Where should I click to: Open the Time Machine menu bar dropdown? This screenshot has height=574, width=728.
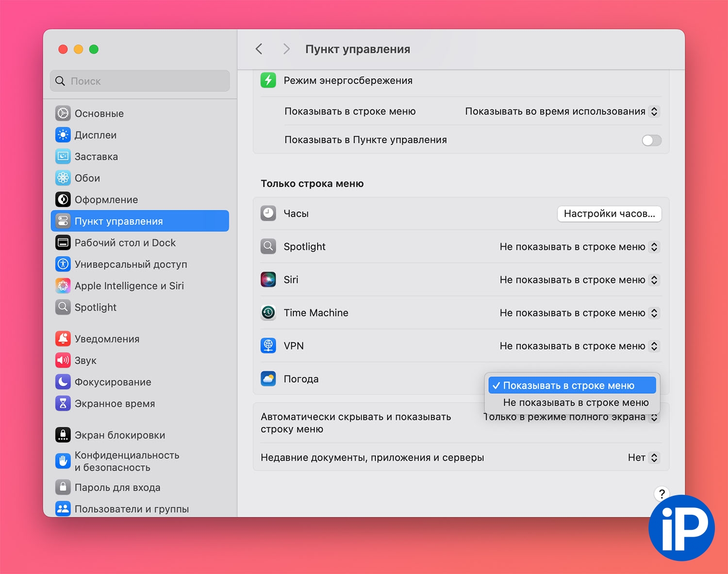(579, 313)
